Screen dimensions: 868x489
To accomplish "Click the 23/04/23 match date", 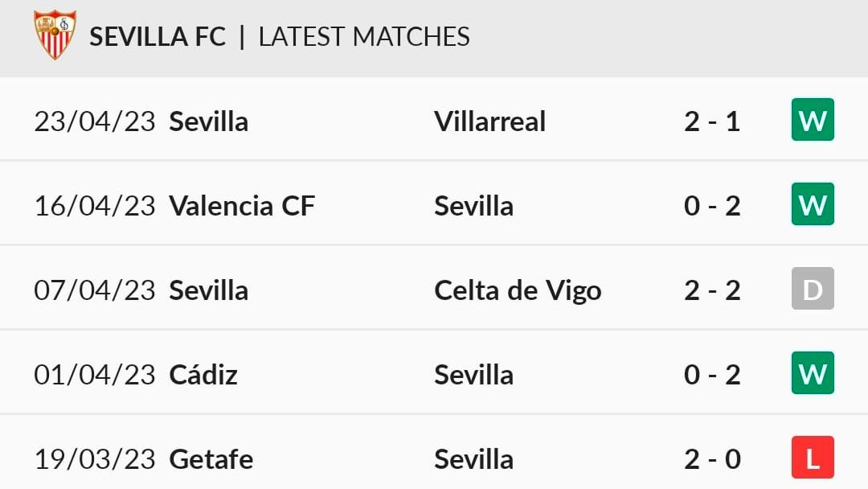I will pyautogui.click(x=95, y=121).
